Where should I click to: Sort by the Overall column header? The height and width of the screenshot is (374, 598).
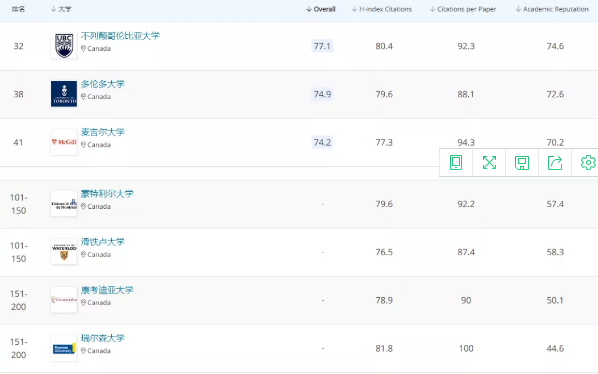pos(321,9)
